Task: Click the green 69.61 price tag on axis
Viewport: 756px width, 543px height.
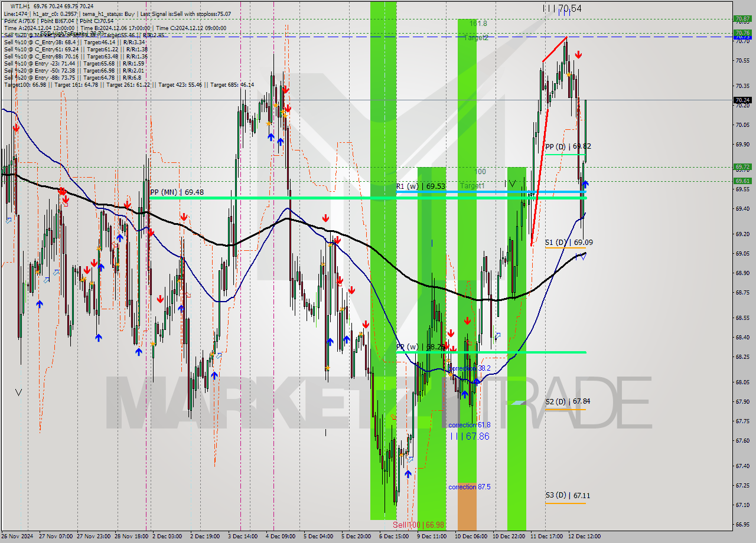Action: (743, 181)
